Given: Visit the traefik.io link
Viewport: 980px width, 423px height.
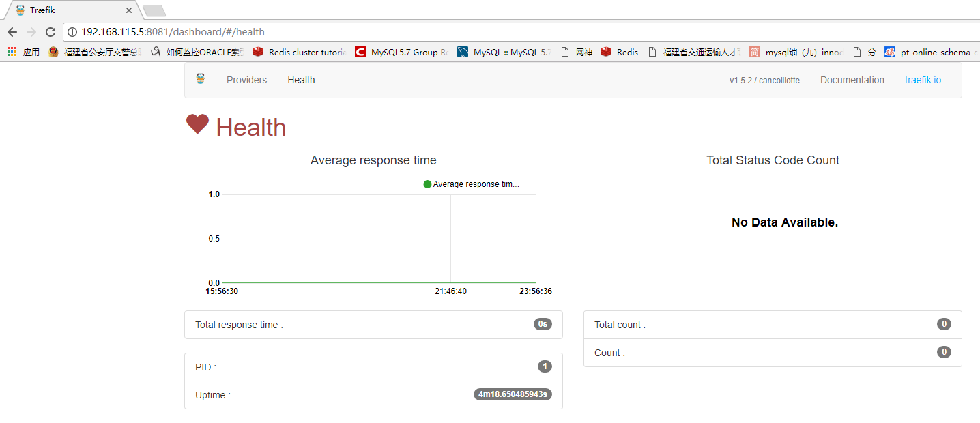Looking at the screenshot, I should (x=923, y=80).
